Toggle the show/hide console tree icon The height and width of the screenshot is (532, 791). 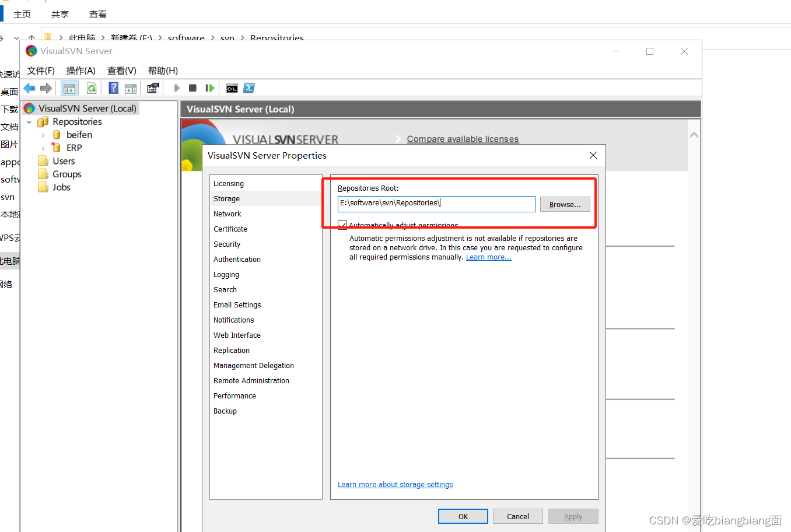coord(69,88)
